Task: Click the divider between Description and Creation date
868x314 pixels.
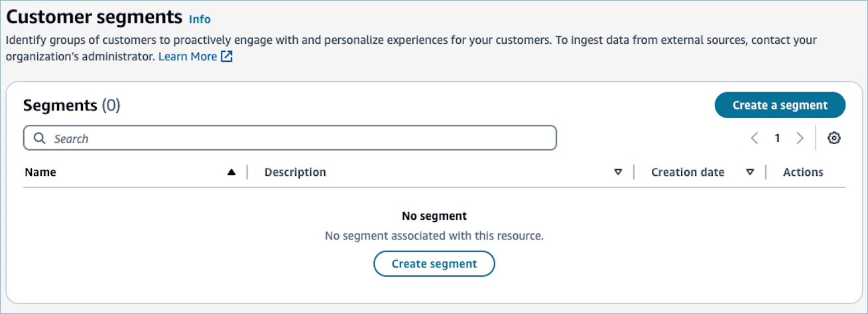Action: coord(634,173)
